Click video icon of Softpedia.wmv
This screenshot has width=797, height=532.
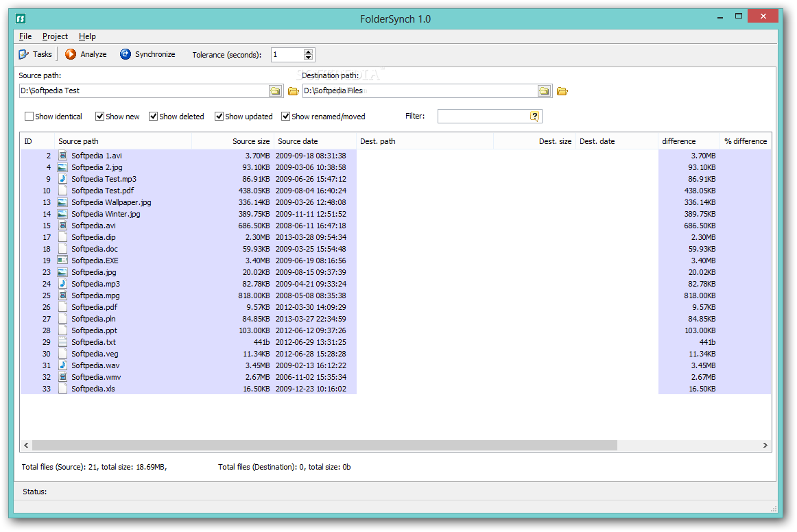coord(62,377)
